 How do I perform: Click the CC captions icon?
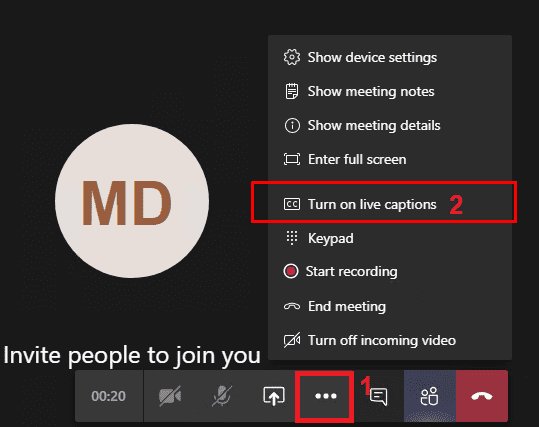pos(292,204)
